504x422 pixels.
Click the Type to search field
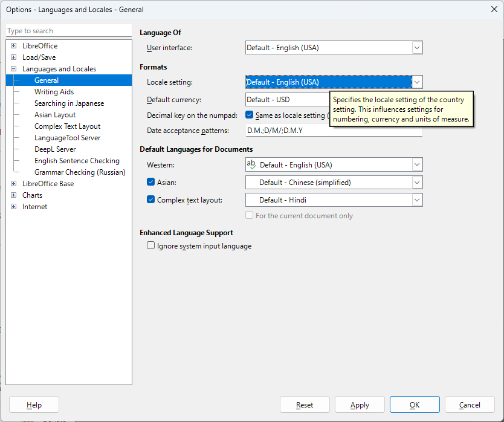click(x=68, y=31)
